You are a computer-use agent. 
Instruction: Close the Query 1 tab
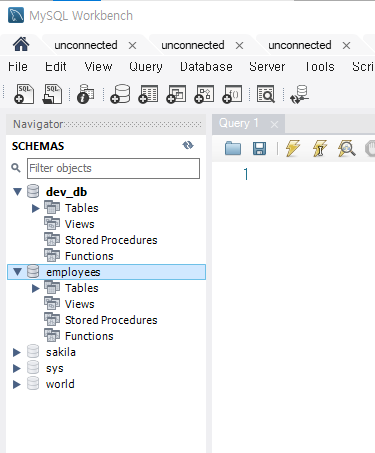click(274, 125)
